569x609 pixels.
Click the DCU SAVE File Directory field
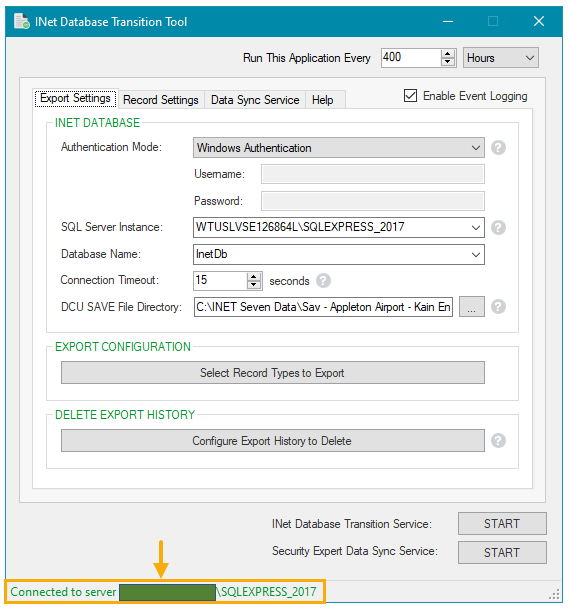coord(323,307)
